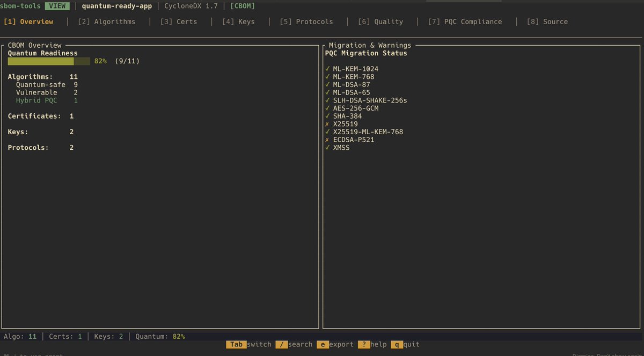
Task: Click the VIEW mode badge in header
Action: [57, 6]
